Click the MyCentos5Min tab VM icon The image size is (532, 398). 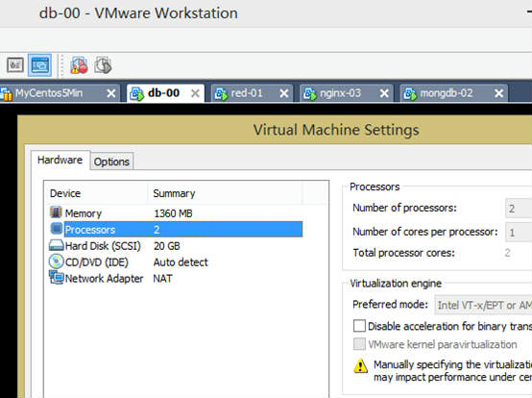pos(6,93)
